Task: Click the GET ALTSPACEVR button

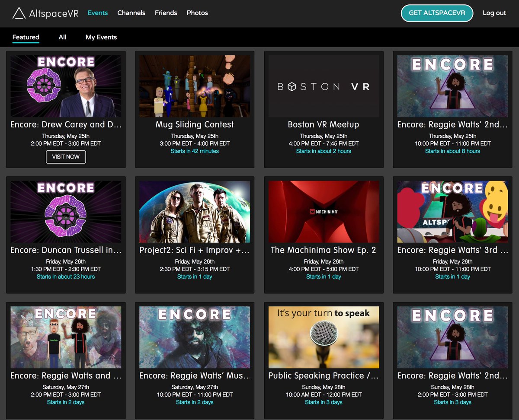Action: click(437, 13)
